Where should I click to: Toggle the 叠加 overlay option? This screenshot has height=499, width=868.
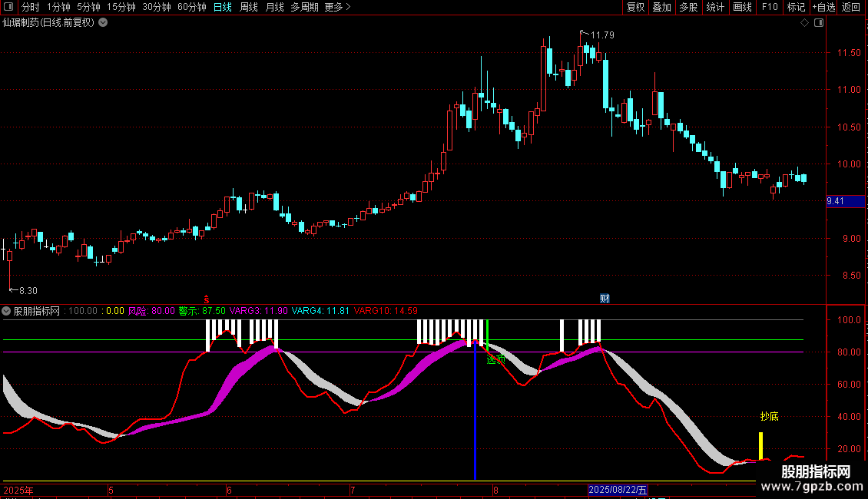pyautogui.click(x=661, y=8)
